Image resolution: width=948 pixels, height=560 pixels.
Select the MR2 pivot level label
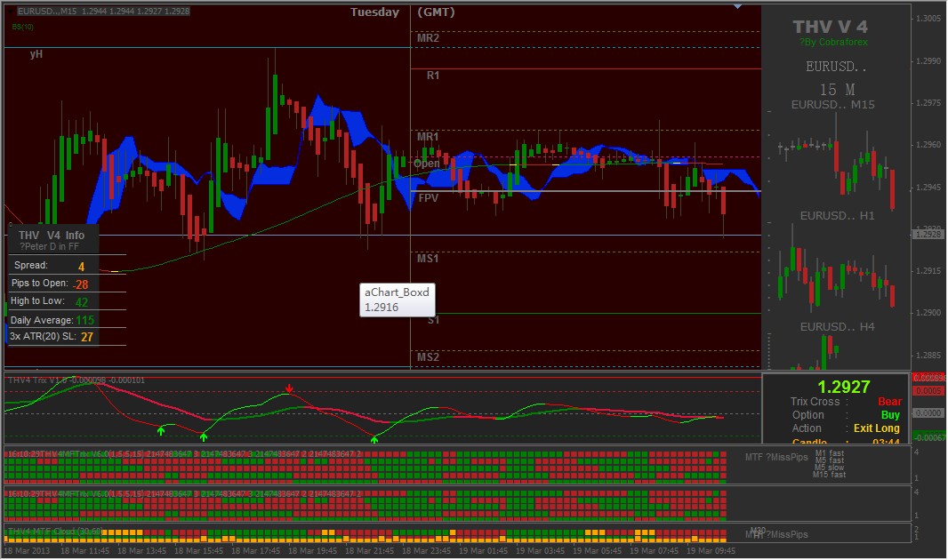tap(428, 38)
